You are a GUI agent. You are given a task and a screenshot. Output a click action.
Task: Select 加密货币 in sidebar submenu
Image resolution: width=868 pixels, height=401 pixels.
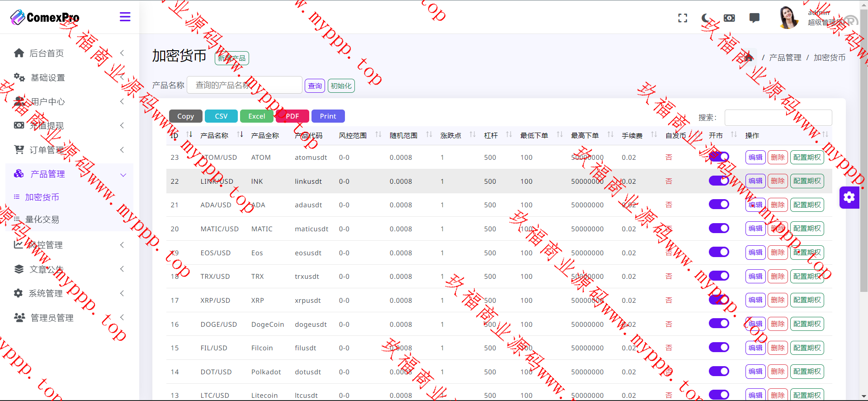[42, 197]
